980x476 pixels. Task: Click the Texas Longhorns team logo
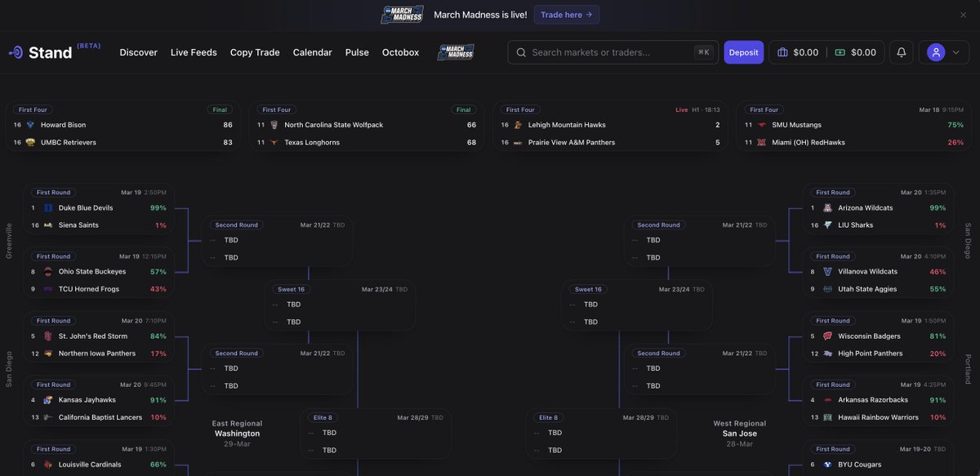point(274,142)
